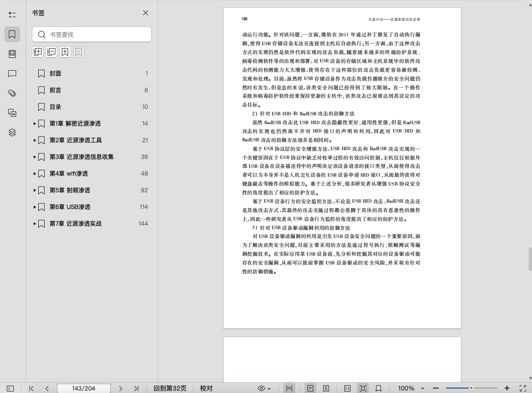
Task: Expand 第2章 近源渗透工具 bookmark
Action: pos(35,140)
